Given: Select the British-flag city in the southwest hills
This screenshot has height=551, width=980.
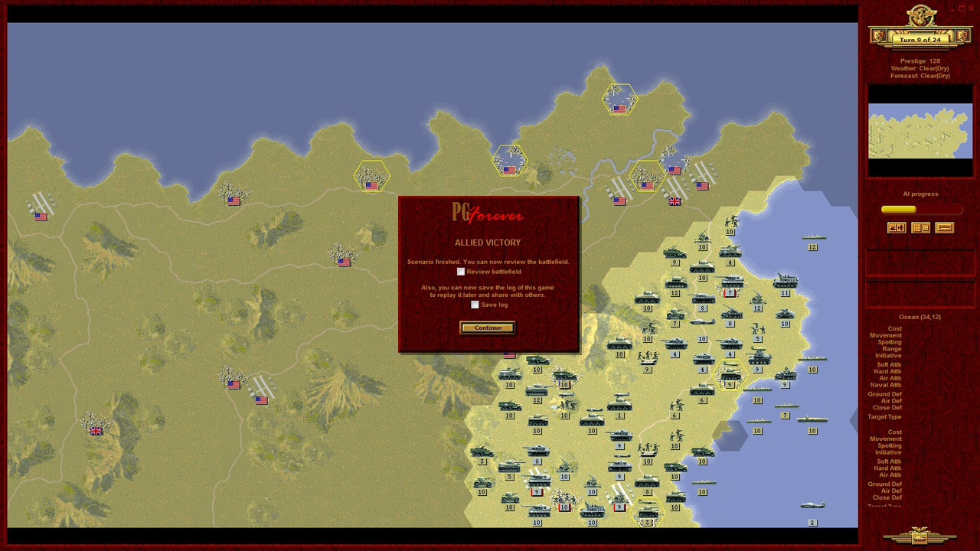Looking at the screenshot, I should point(96,424).
